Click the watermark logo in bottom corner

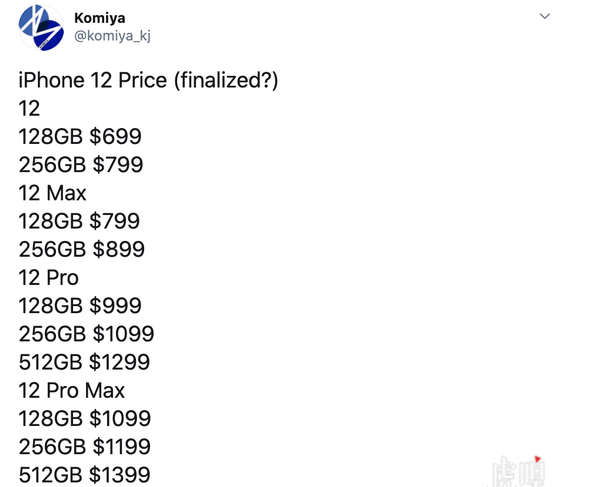pyautogui.click(x=519, y=469)
